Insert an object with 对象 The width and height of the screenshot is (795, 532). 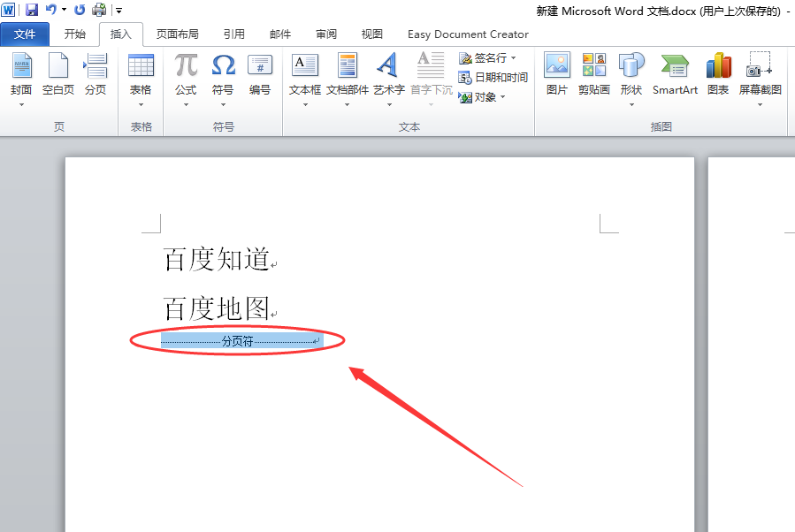[478, 97]
